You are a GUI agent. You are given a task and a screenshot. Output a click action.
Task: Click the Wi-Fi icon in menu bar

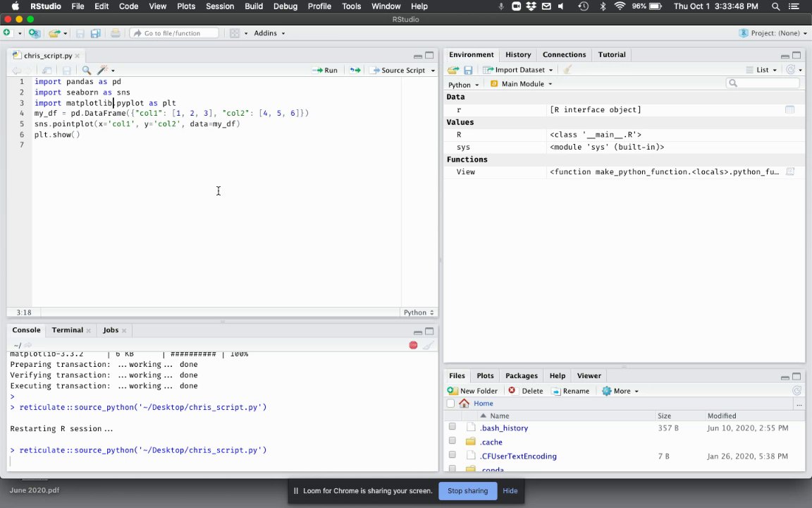pyautogui.click(x=620, y=6)
